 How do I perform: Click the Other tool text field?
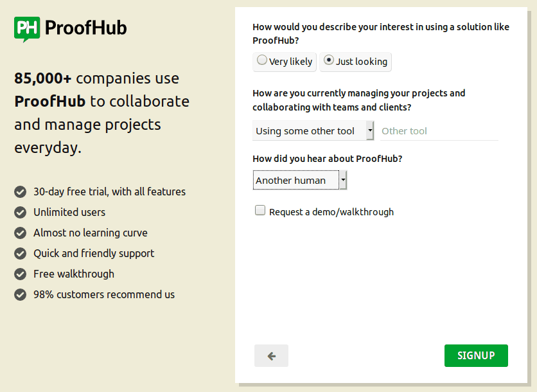tap(439, 131)
